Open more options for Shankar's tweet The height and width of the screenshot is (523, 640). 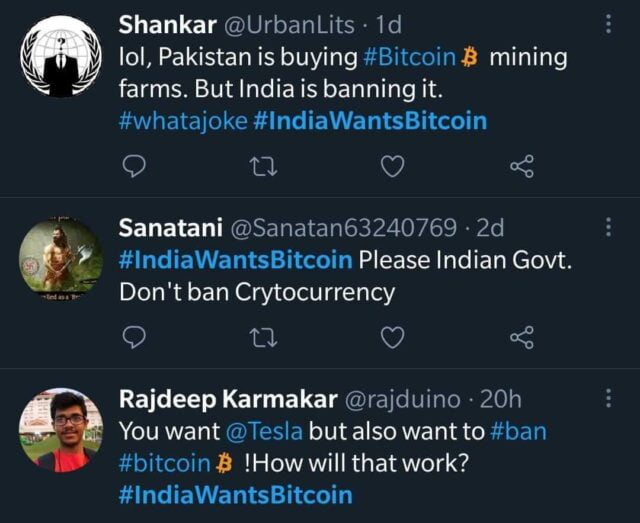click(608, 24)
